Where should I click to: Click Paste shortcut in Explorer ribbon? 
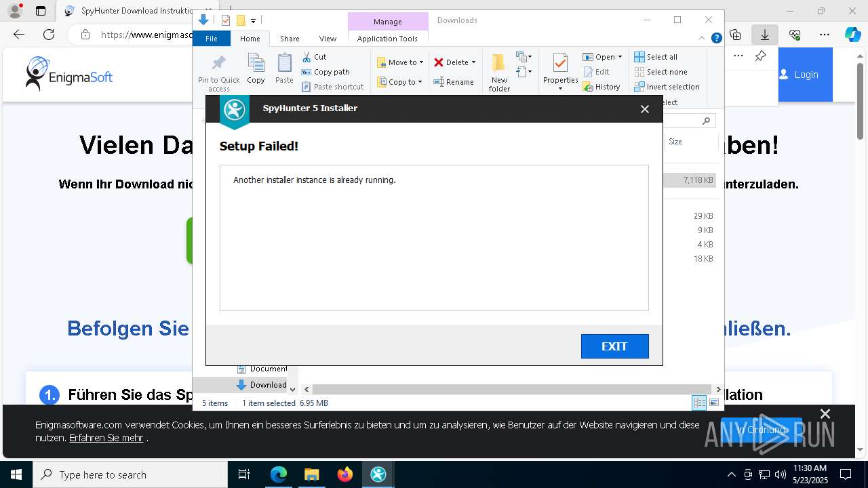tap(332, 87)
